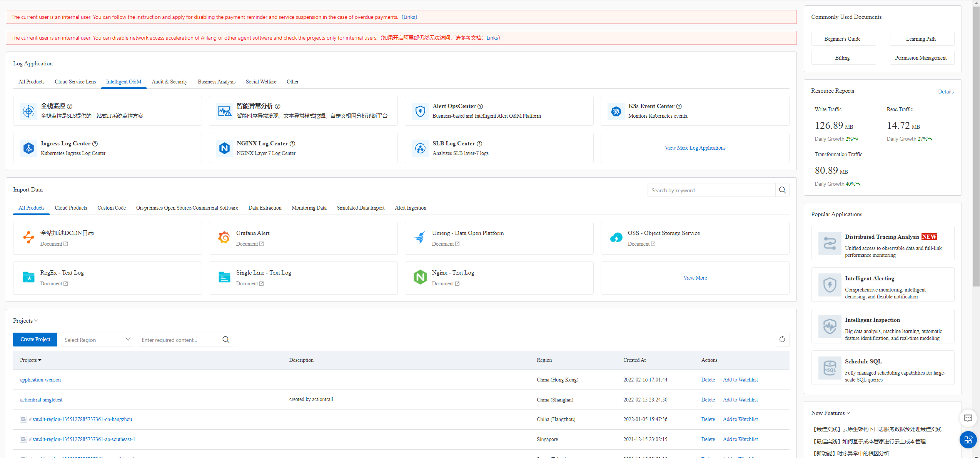Click the Search by keyword field

click(x=711, y=190)
